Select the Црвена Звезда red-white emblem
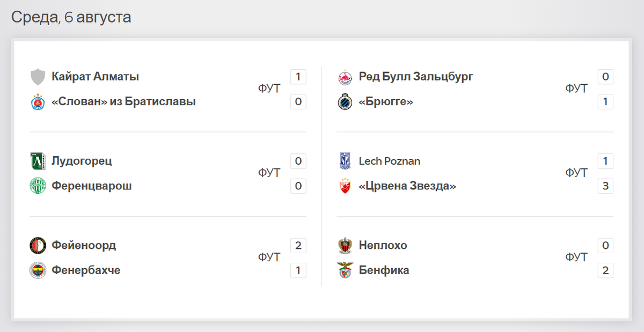This screenshot has height=332, width=644. (345, 186)
